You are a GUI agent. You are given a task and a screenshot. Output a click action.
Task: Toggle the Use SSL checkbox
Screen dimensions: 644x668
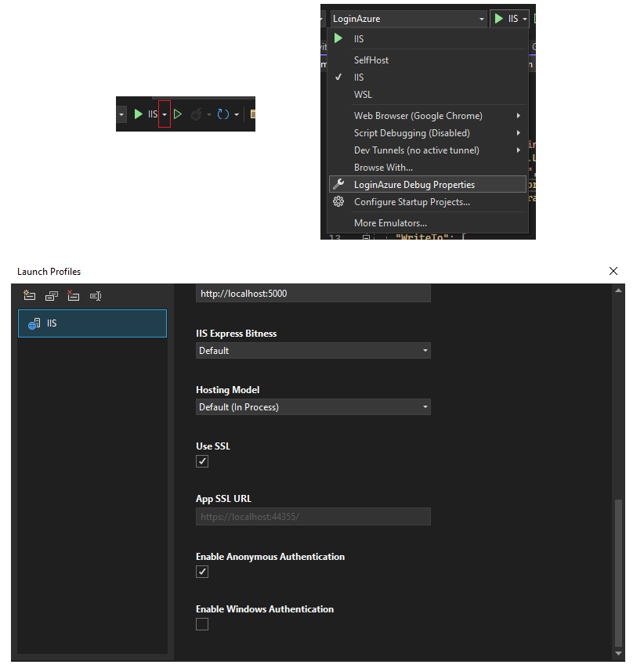pyautogui.click(x=202, y=461)
